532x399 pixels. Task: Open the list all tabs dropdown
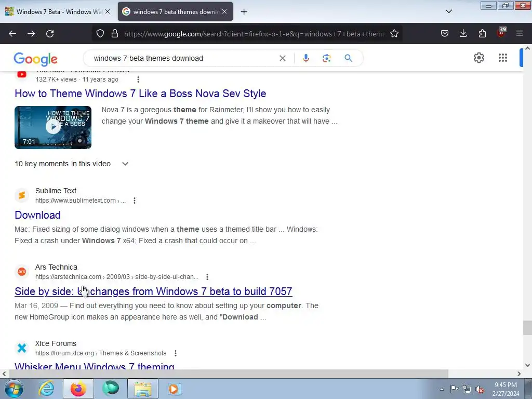click(x=448, y=11)
